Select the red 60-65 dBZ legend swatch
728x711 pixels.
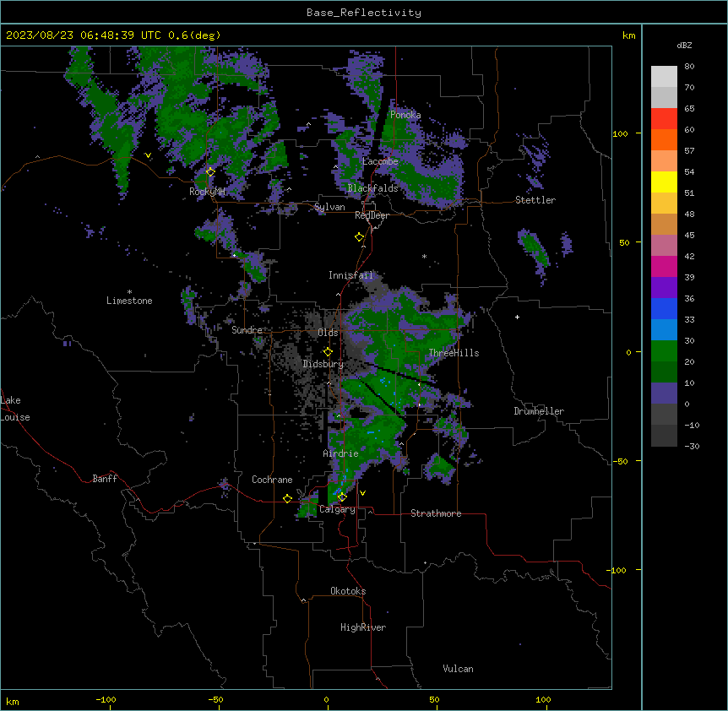(664, 118)
